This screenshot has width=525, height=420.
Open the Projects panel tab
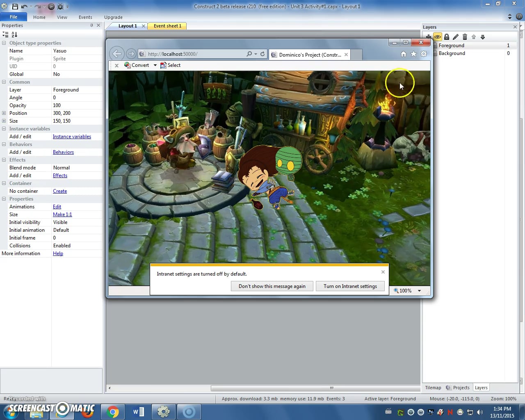[458, 388]
